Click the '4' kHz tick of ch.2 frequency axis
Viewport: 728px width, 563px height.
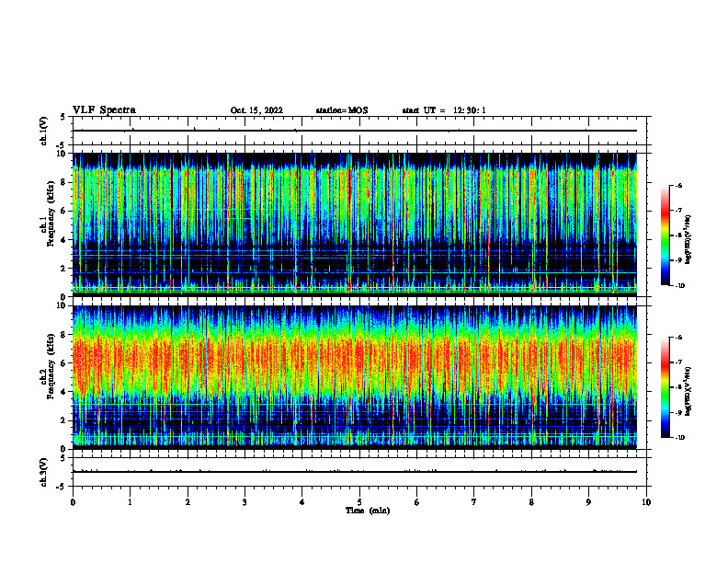coord(63,392)
